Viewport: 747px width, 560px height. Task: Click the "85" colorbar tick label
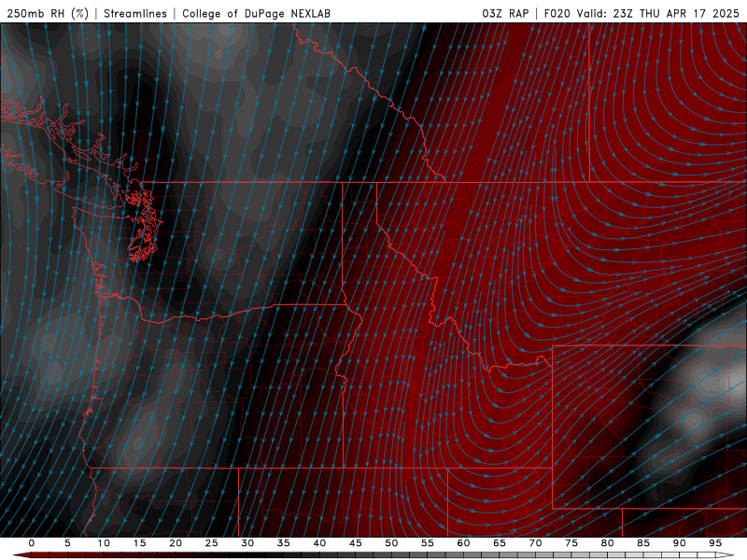coord(643,543)
